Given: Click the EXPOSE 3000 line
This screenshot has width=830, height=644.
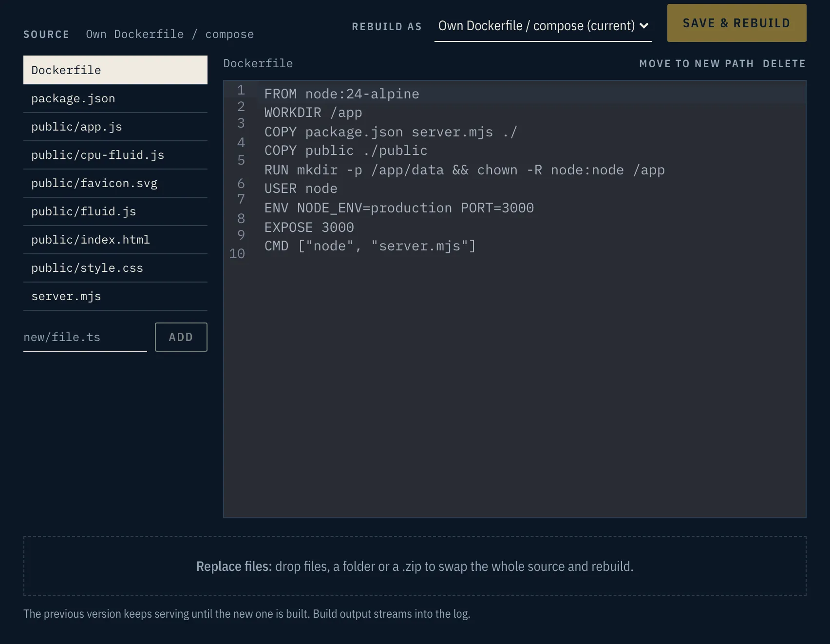Looking at the screenshot, I should click(309, 227).
